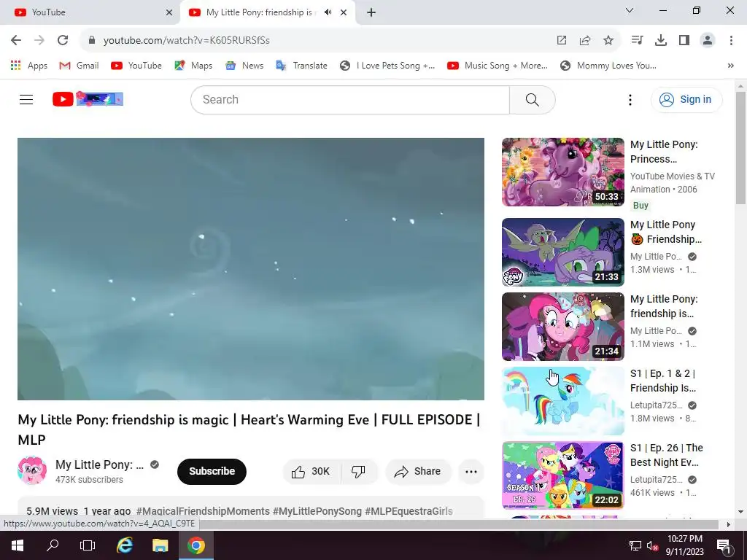Focus the YouTube search field
Image resolution: width=747 pixels, height=560 pixels.
point(350,99)
